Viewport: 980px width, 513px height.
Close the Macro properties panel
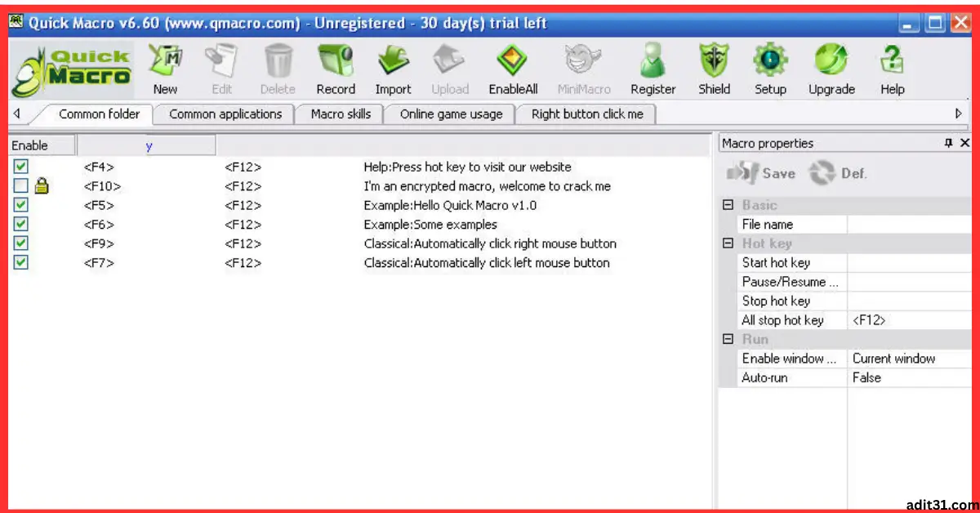point(964,143)
